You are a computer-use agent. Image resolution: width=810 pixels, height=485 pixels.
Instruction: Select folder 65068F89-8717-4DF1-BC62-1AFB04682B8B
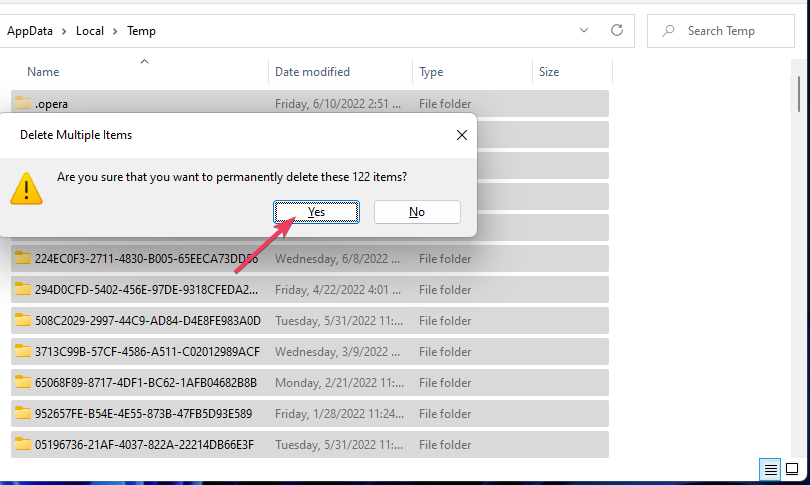click(x=146, y=383)
